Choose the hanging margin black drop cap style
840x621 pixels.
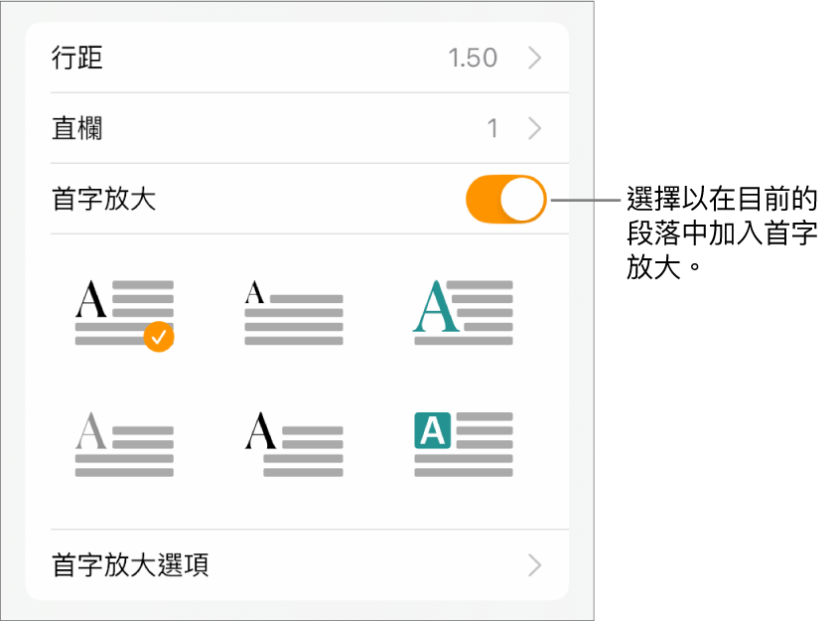tap(294, 444)
